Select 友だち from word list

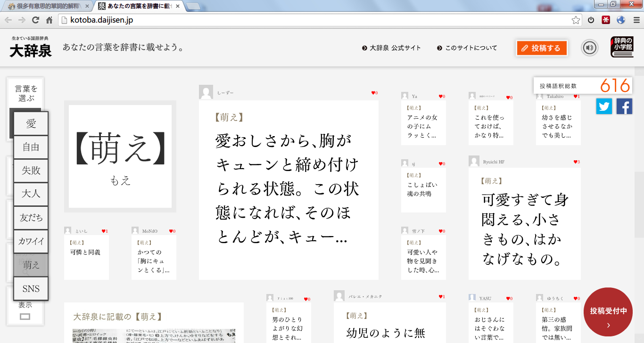[31, 218]
